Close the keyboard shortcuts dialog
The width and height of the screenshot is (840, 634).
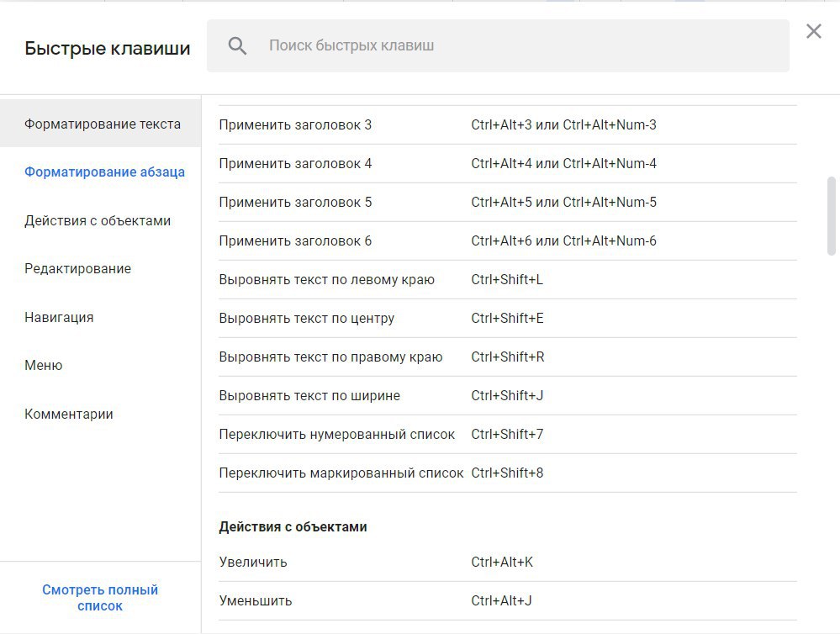tap(813, 32)
